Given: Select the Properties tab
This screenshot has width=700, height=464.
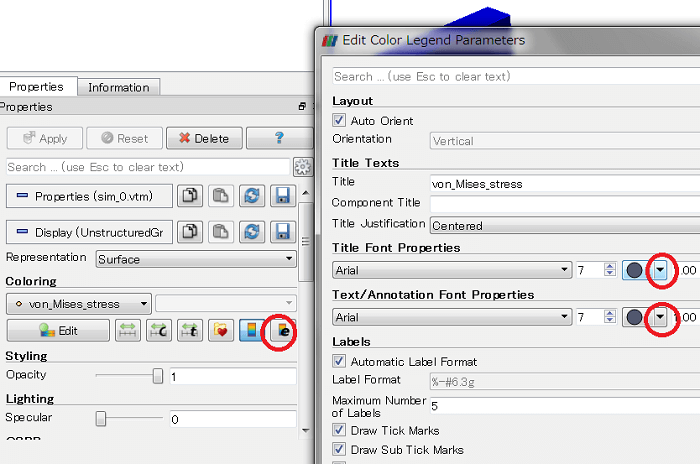Looking at the screenshot, I should click(36, 87).
